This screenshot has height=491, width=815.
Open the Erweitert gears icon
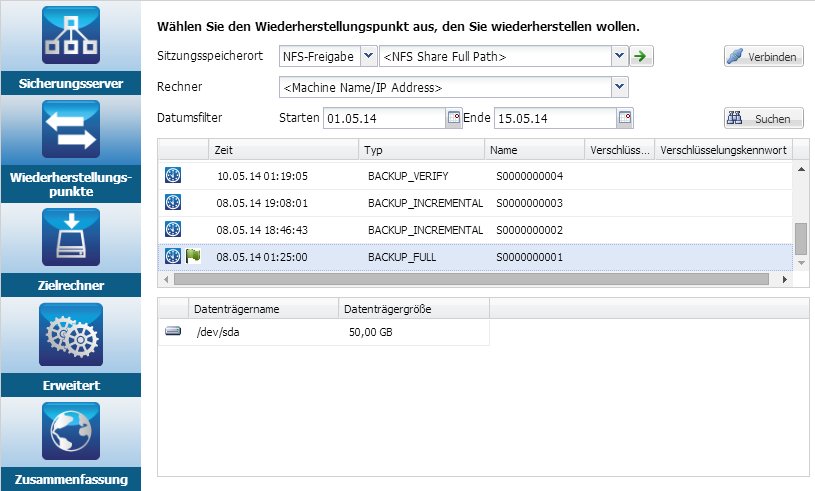click(x=71, y=335)
